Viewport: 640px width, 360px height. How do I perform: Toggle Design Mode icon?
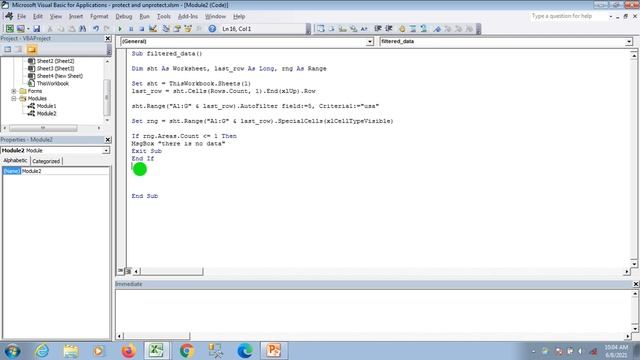click(153, 29)
